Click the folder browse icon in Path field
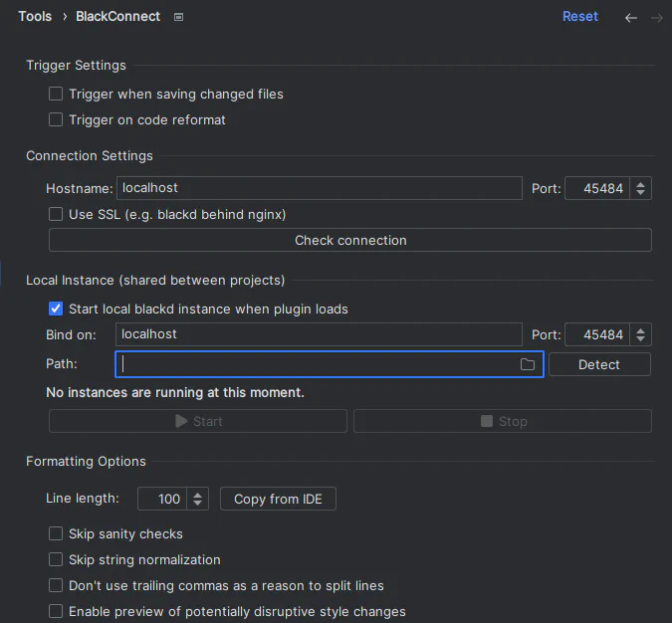This screenshot has height=623, width=672. click(528, 365)
